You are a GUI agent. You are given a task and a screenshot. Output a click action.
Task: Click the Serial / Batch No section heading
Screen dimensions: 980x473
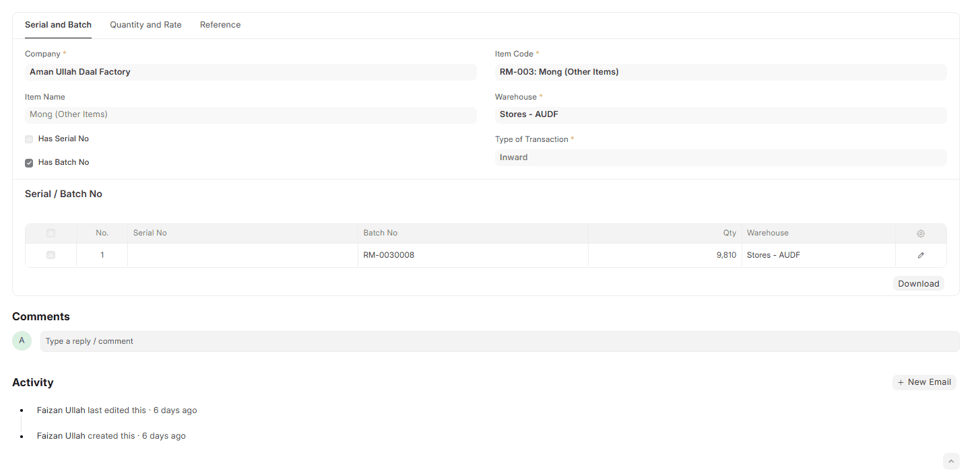pyautogui.click(x=63, y=194)
